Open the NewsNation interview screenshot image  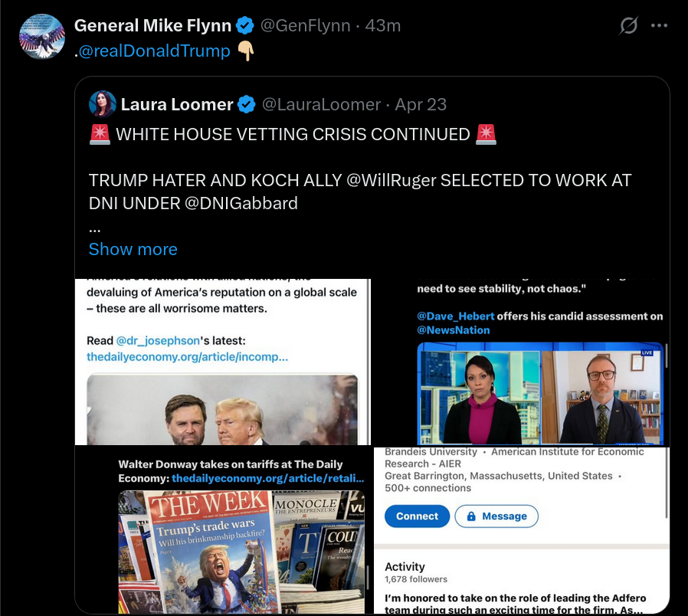tap(522, 362)
